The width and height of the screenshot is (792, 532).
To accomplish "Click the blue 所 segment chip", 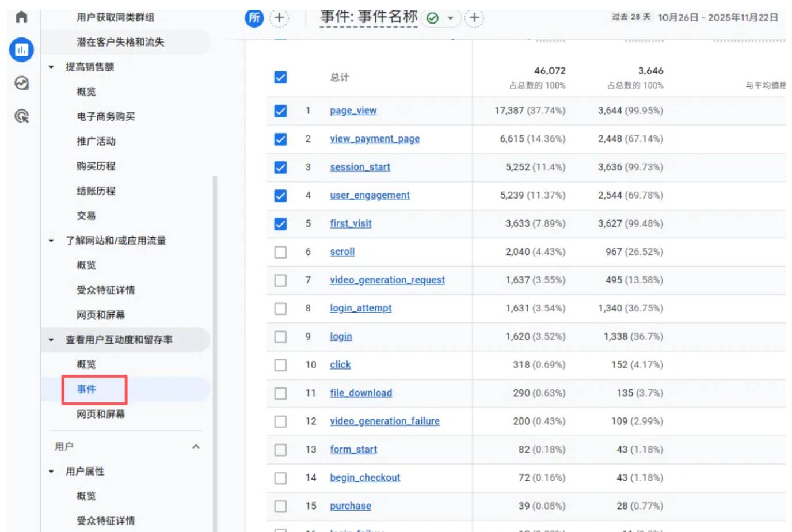I will click(x=254, y=18).
